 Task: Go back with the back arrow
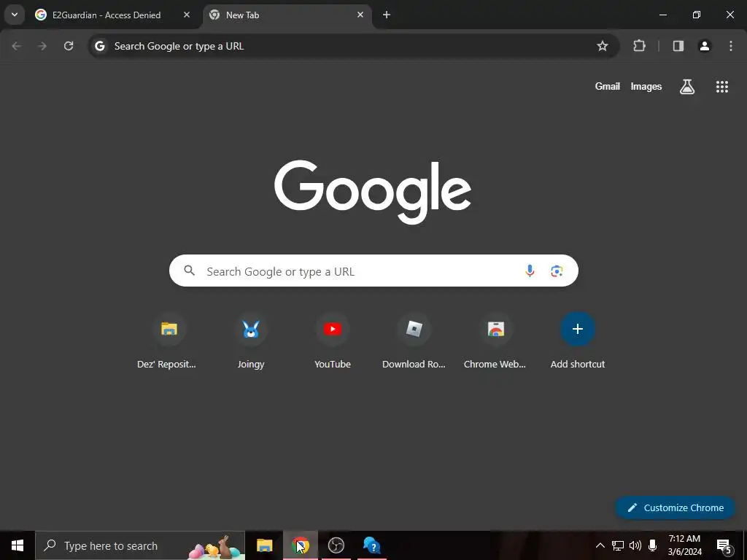[x=16, y=46]
